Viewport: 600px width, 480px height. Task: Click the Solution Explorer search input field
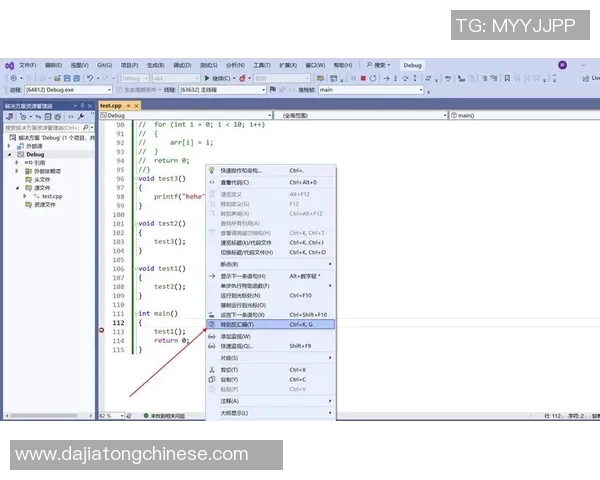point(40,128)
